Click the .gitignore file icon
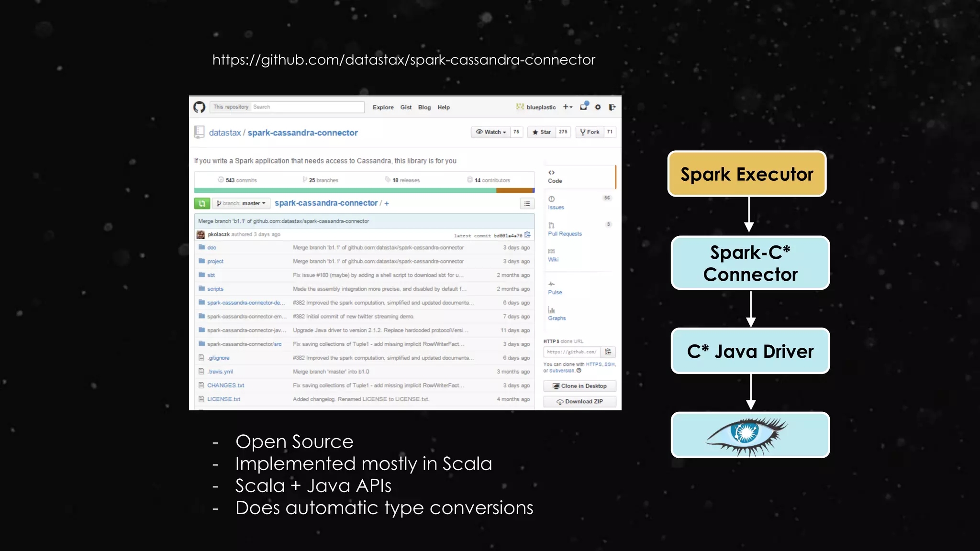 pos(201,358)
